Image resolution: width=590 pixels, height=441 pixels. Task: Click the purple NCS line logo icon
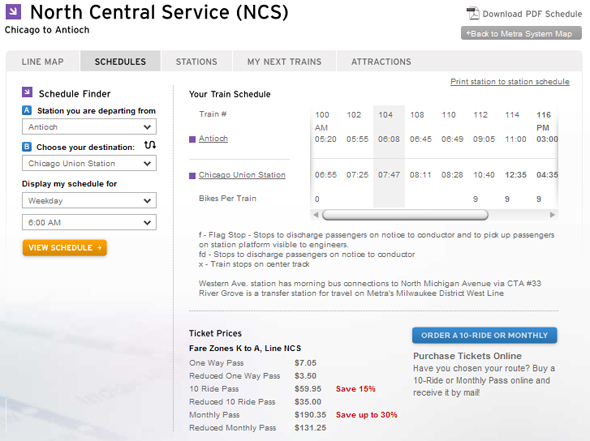click(13, 12)
